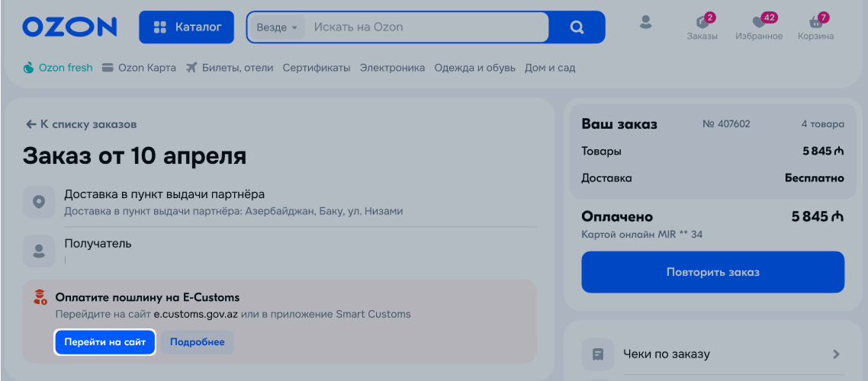Select order number № 407602 text

coord(726,124)
